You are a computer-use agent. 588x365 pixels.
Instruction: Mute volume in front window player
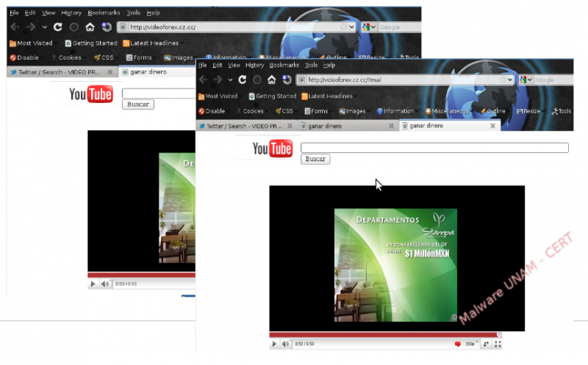click(x=286, y=344)
